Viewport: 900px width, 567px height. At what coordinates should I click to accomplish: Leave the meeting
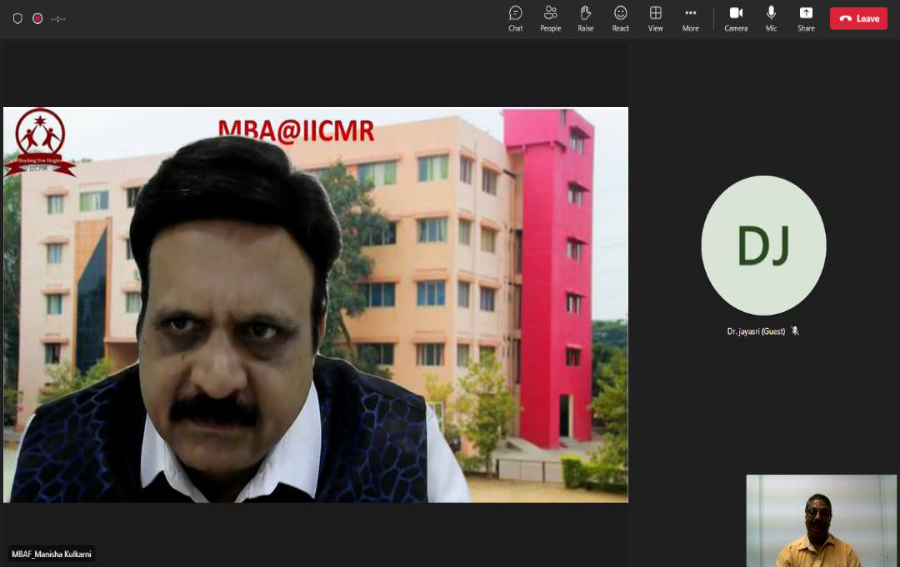pos(859,18)
